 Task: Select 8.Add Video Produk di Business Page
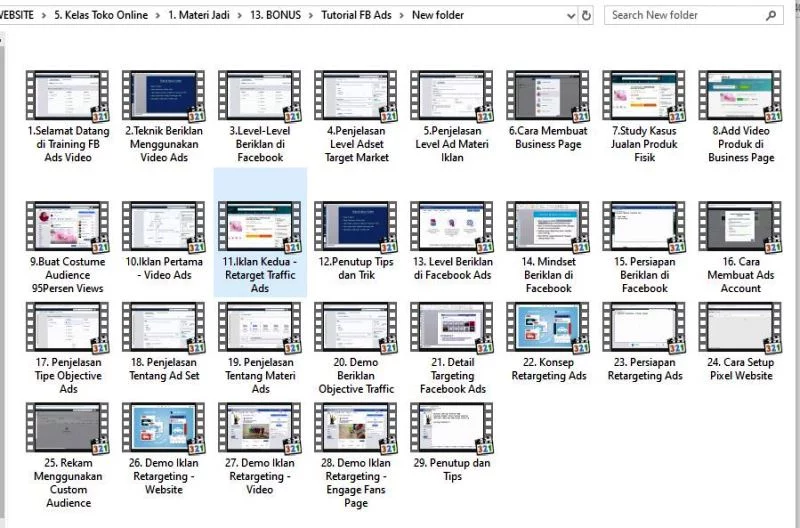coord(740,97)
